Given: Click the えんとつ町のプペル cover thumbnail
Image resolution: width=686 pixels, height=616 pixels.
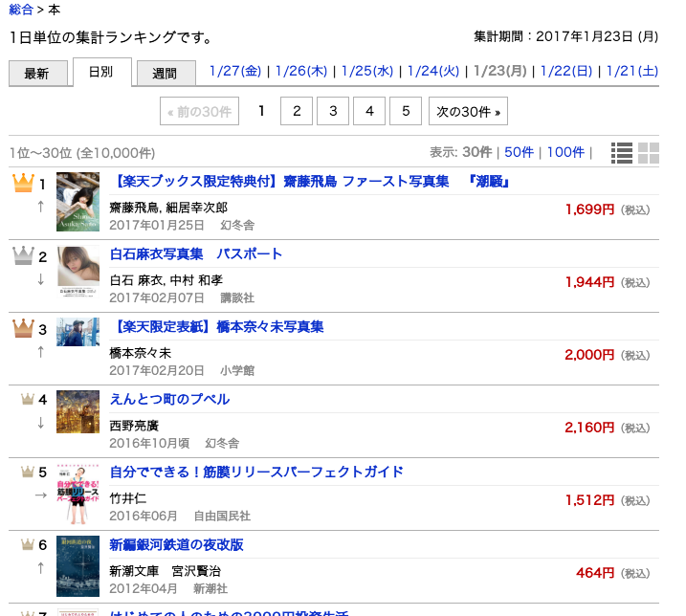Looking at the screenshot, I should click(77, 411).
